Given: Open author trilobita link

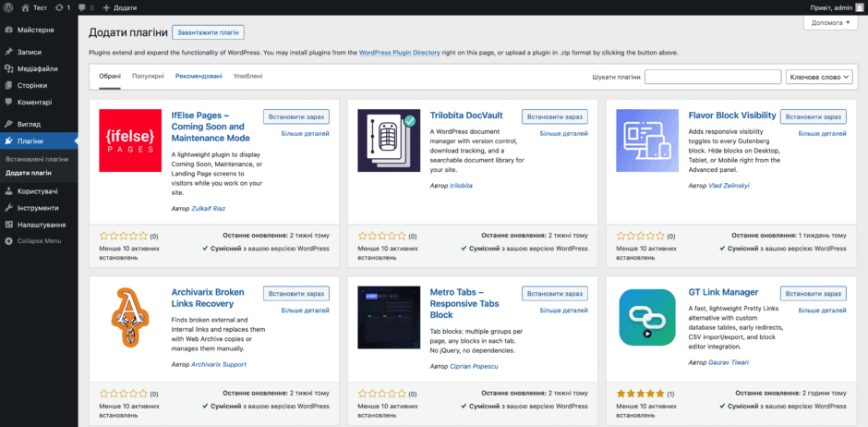Looking at the screenshot, I should pyautogui.click(x=461, y=186).
